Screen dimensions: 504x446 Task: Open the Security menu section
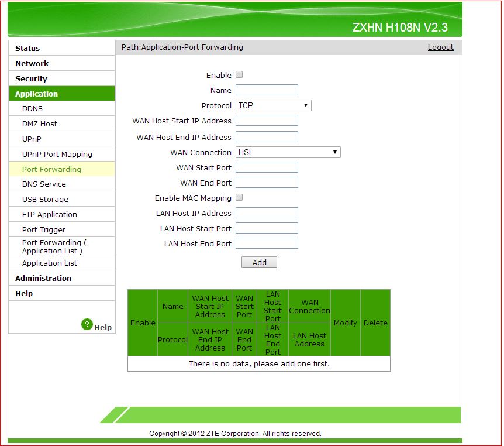coord(62,78)
